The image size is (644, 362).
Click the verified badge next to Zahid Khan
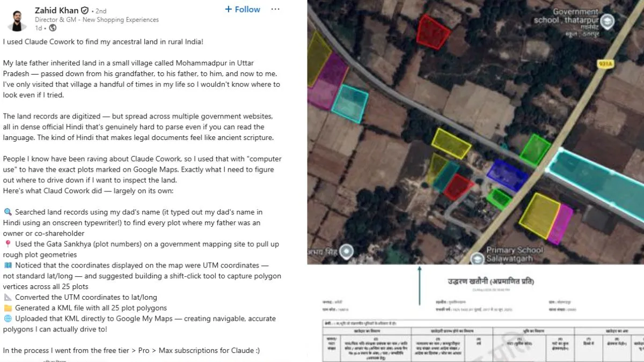coord(85,10)
